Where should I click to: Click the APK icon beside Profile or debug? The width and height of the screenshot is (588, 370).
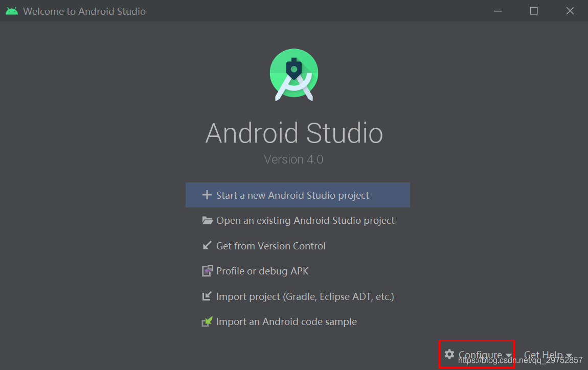click(x=207, y=270)
